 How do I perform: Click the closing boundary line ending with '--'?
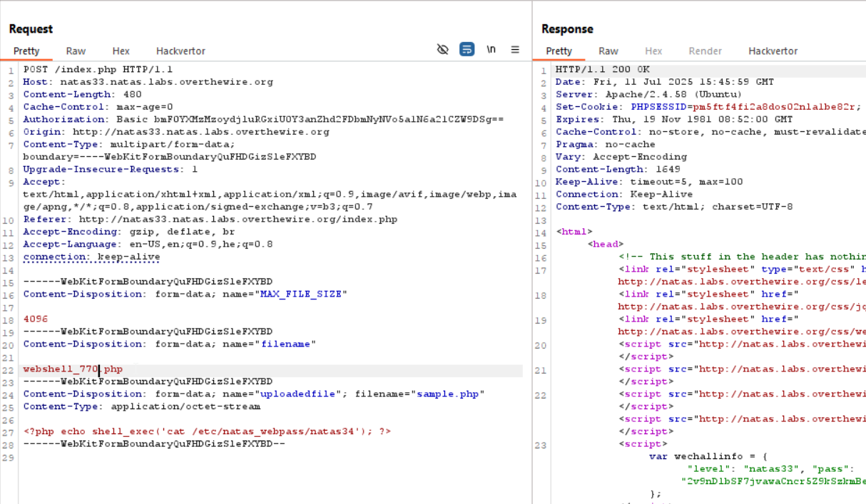coord(154,443)
